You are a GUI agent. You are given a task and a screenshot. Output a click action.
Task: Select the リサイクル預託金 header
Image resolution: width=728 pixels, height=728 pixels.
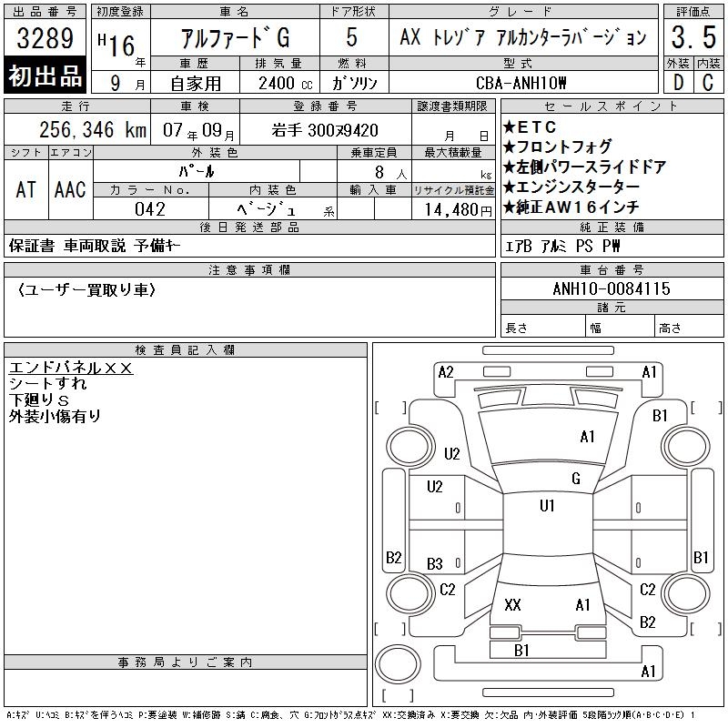(x=453, y=190)
